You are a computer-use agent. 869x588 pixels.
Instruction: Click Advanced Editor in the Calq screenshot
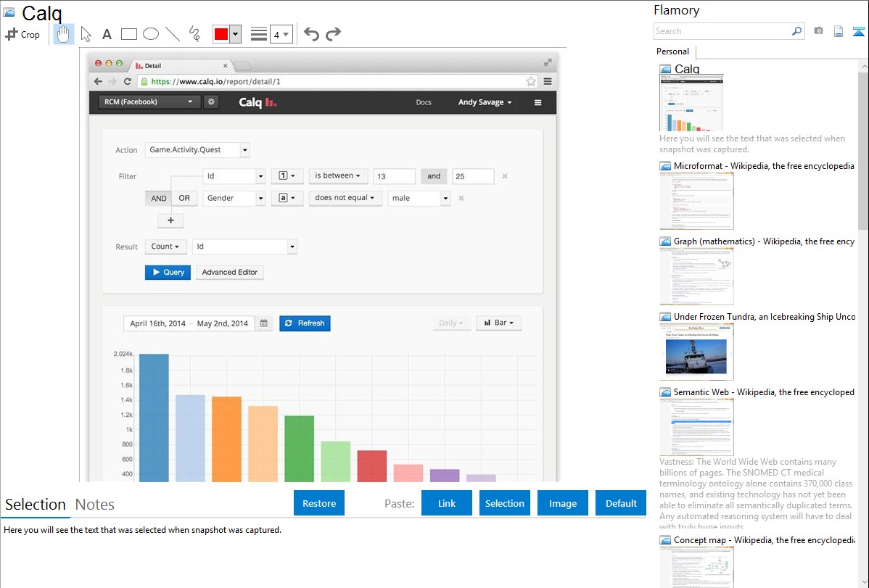(229, 272)
